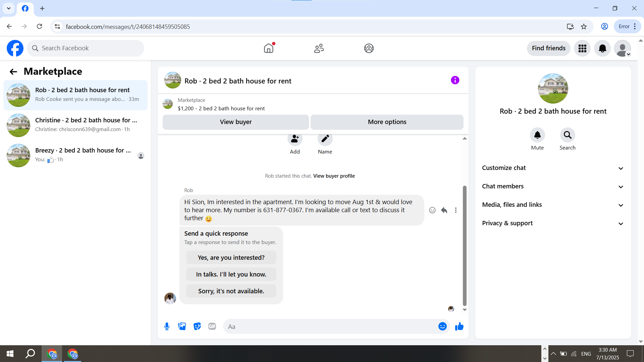644x362 pixels.
Task: Open Facebook notifications bell
Action: [x=602, y=48]
